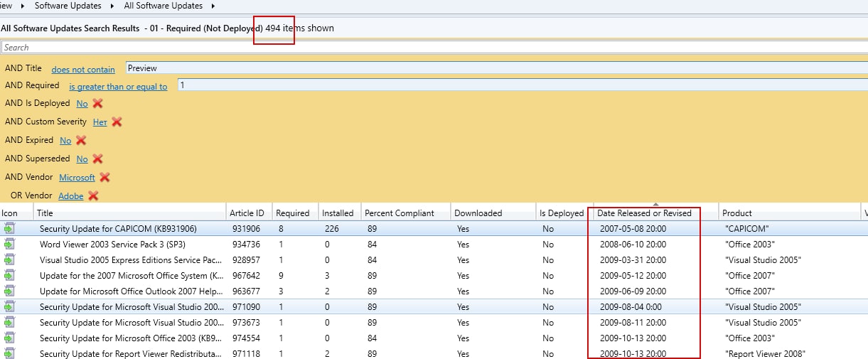Click the Required criterion value field '1'
Screen dimensions: 868x359
point(523,85)
